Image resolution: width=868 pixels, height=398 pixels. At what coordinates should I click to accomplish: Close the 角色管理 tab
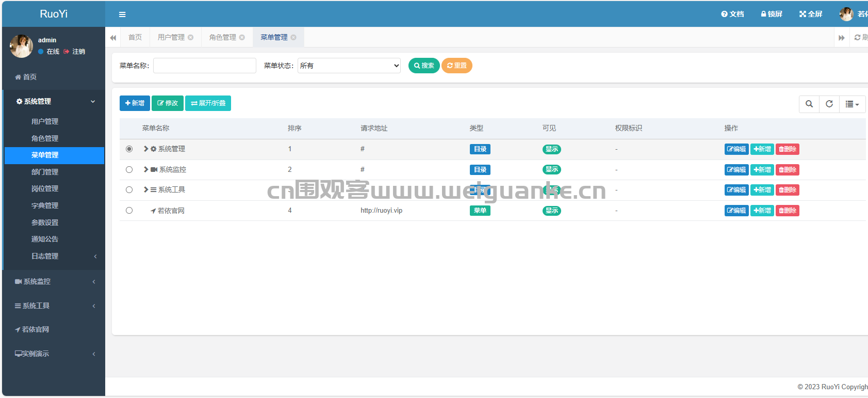click(x=242, y=37)
